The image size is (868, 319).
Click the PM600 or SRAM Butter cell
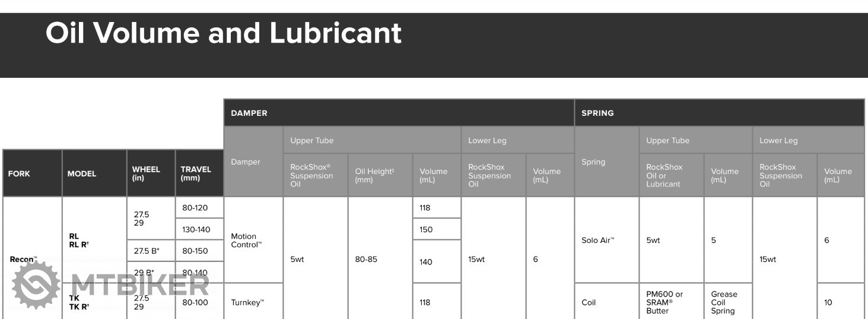pos(664,302)
